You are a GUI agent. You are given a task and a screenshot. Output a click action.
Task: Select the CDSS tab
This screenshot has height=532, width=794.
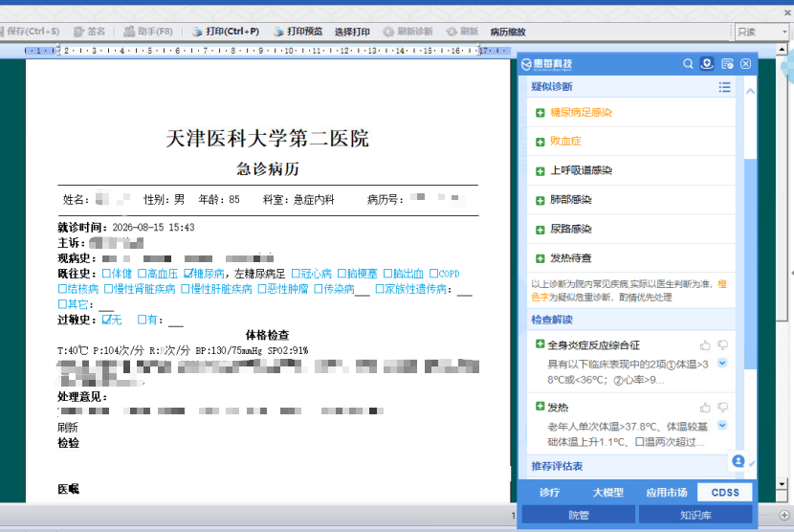724,493
